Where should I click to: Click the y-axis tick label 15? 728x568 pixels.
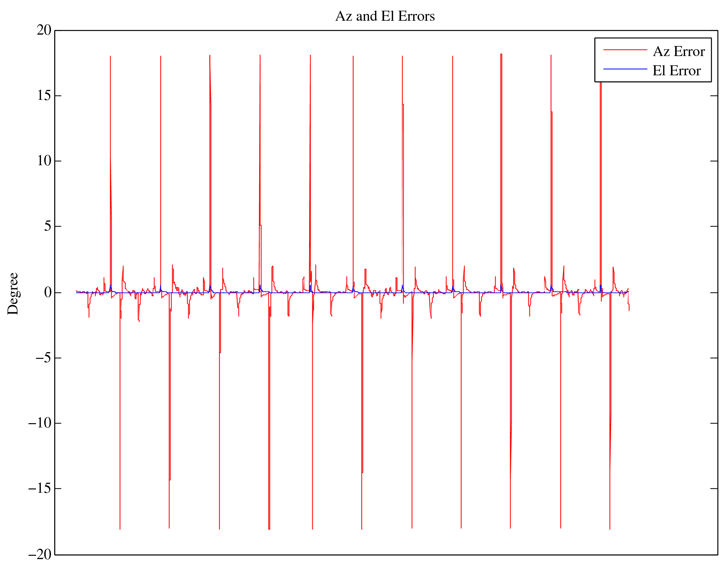(x=44, y=96)
